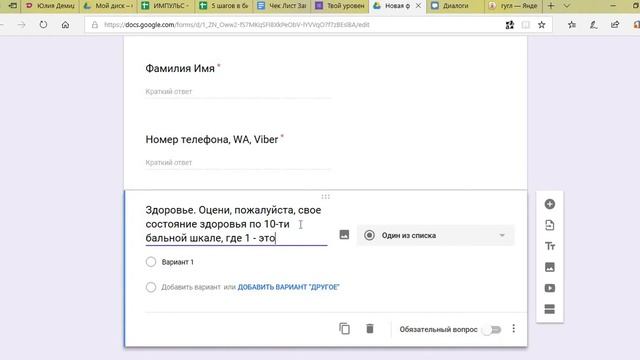Viewport: 640px width, 360px height.
Task: Click the browser address bar URL
Action: [x=237, y=25]
